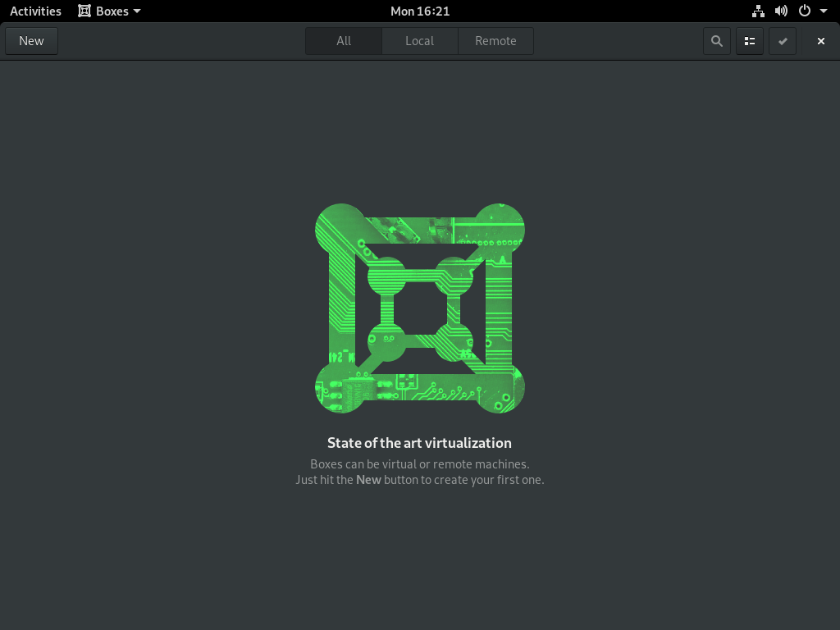This screenshot has width=840, height=630.
Task: Open the Activities overview
Action: coord(35,11)
